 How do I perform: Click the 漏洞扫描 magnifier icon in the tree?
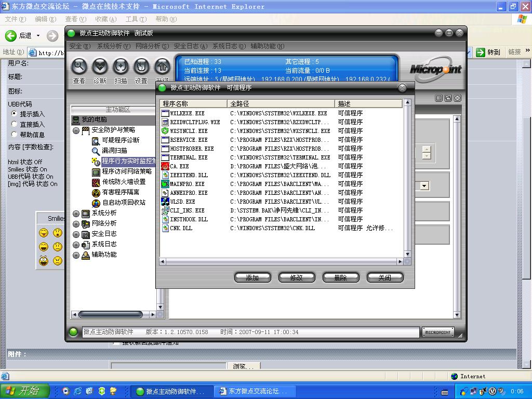(96, 151)
